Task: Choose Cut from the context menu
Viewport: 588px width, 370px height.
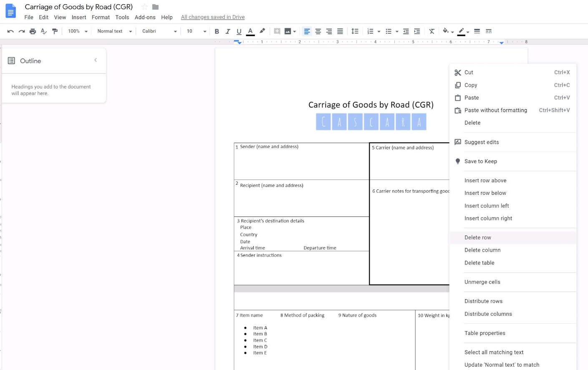Action: 513,72
